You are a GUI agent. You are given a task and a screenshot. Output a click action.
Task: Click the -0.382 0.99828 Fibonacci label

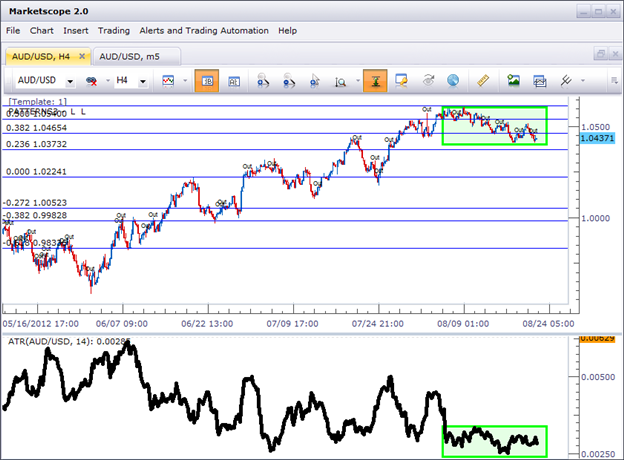coord(35,215)
